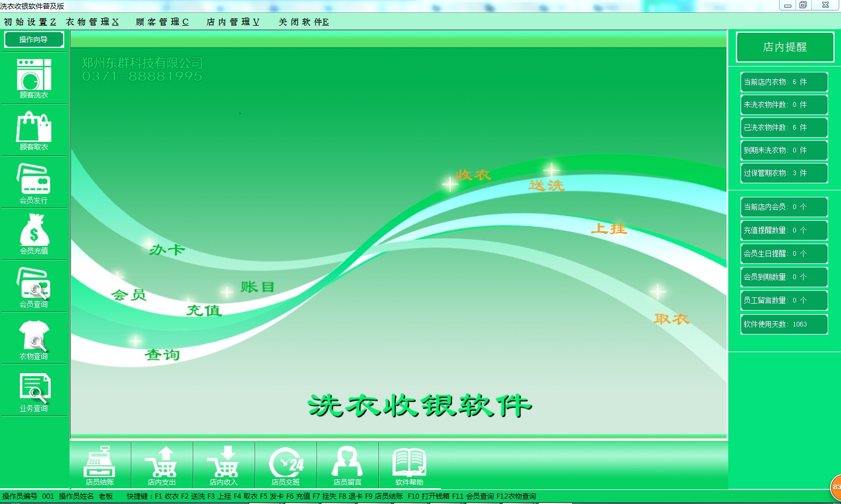This screenshot has width=841, height=504.
Task: Click the 员工留言数量 reminder button
Action: point(784,300)
